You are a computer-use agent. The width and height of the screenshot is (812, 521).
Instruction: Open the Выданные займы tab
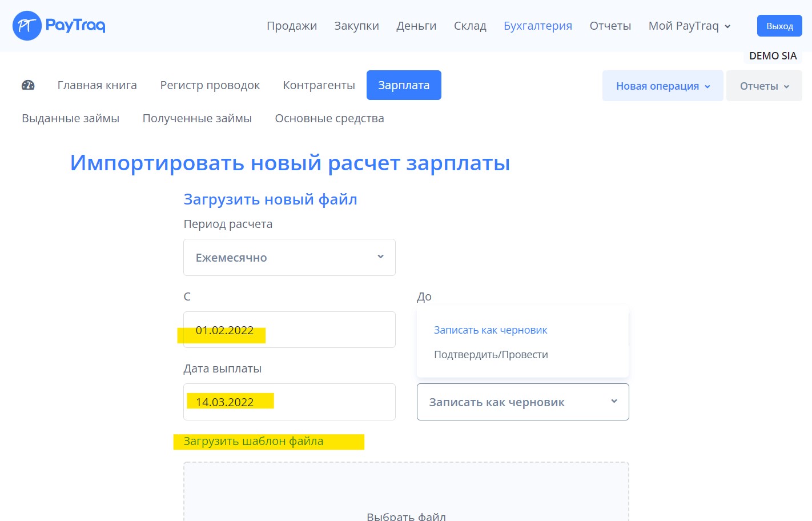click(x=71, y=118)
